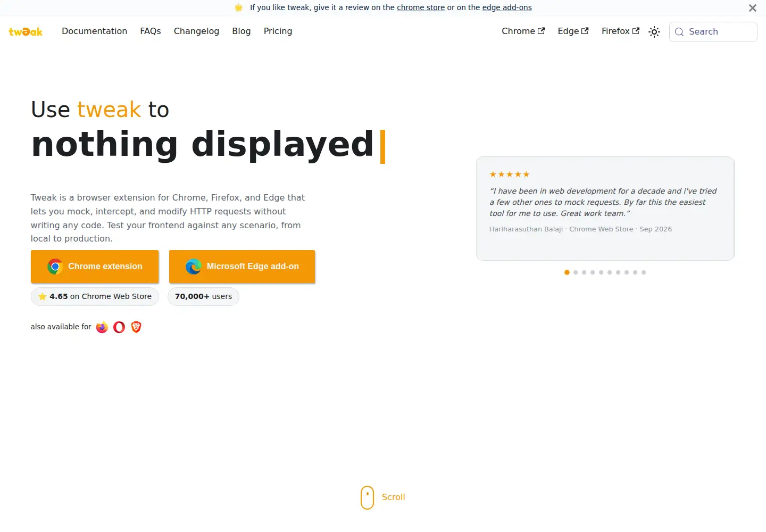
Task: Click the Brave browser icon
Action: 136,327
